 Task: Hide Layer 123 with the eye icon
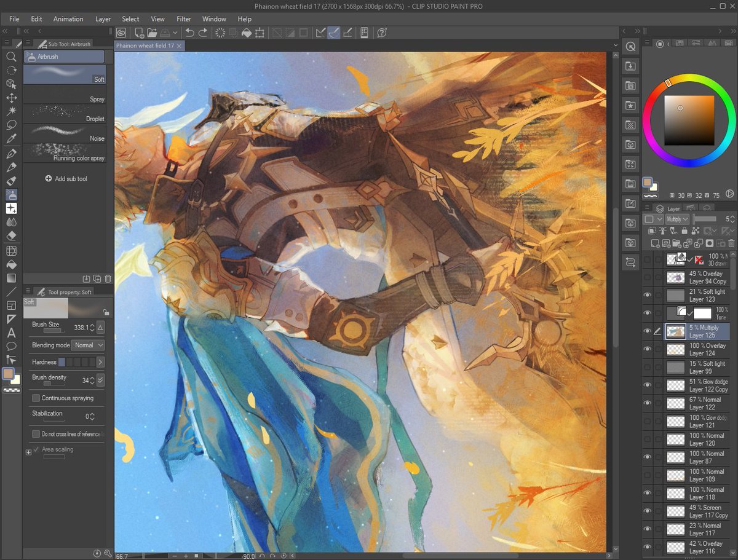tap(648, 296)
